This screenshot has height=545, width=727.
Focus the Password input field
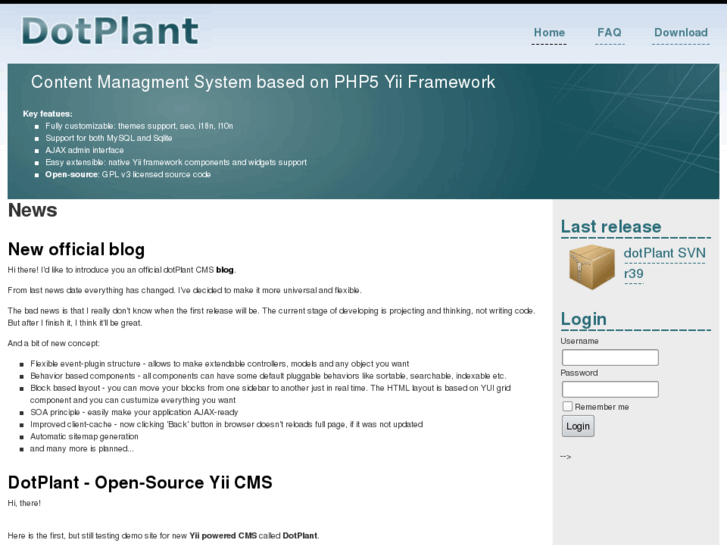pyautogui.click(x=610, y=389)
